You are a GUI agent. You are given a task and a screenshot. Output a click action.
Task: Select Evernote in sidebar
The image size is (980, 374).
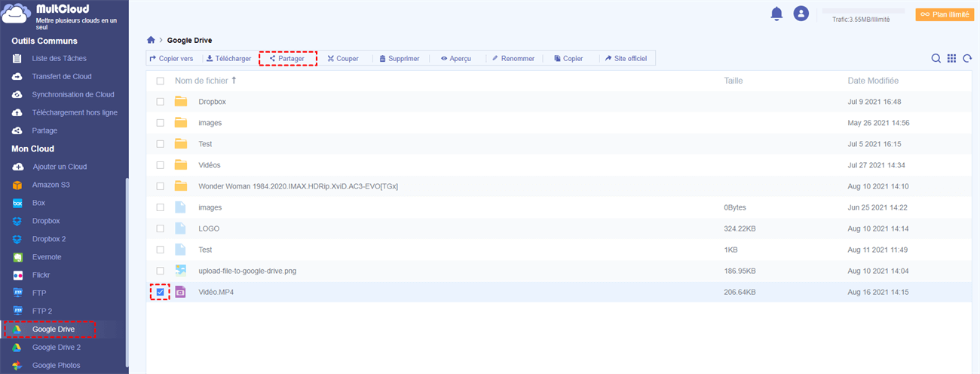click(x=47, y=257)
